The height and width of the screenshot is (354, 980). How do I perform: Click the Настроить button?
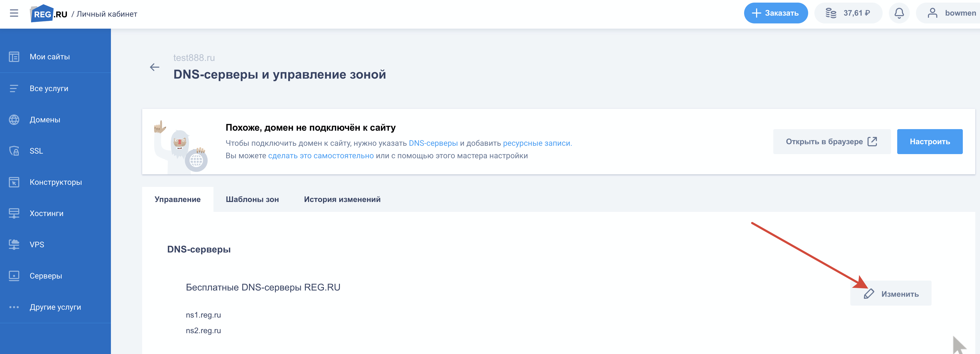click(929, 141)
